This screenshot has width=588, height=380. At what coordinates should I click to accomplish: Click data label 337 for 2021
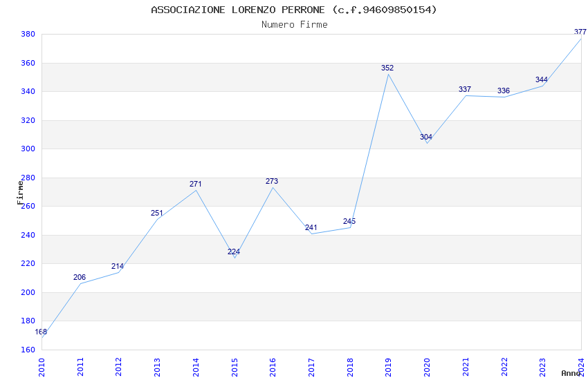[x=465, y=89]
